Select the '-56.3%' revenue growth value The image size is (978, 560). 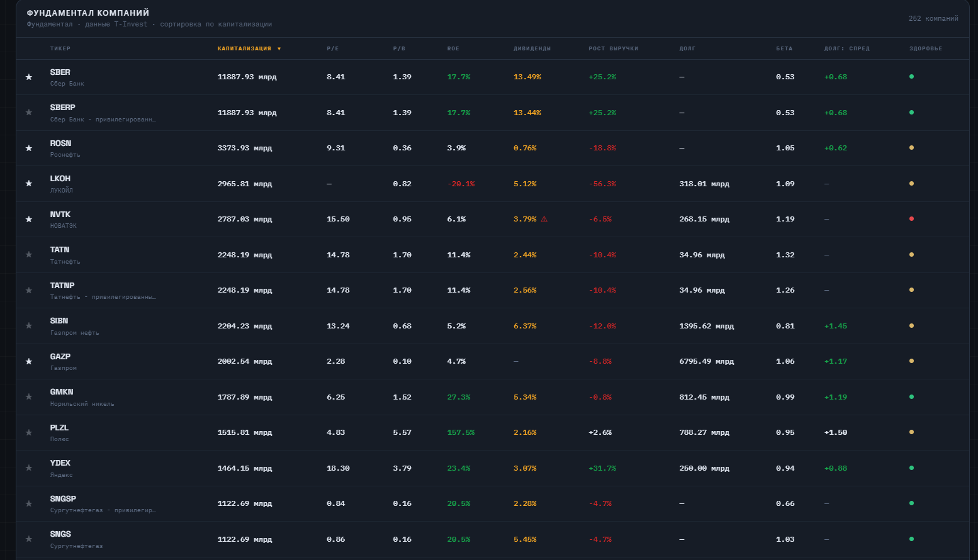(602, 184)
